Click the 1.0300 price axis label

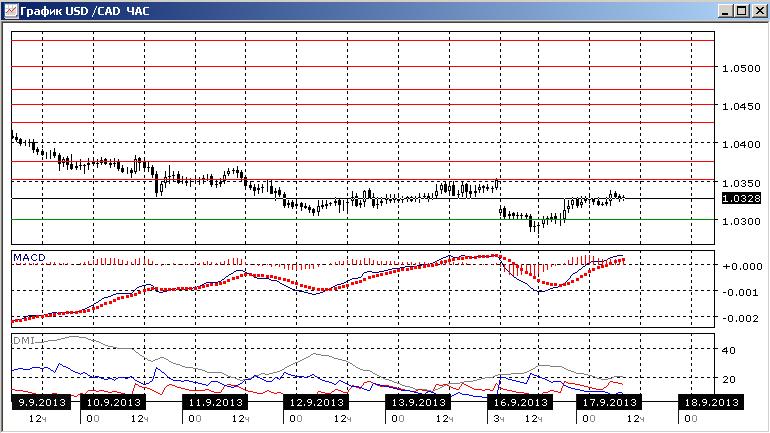tap(741, 221)
